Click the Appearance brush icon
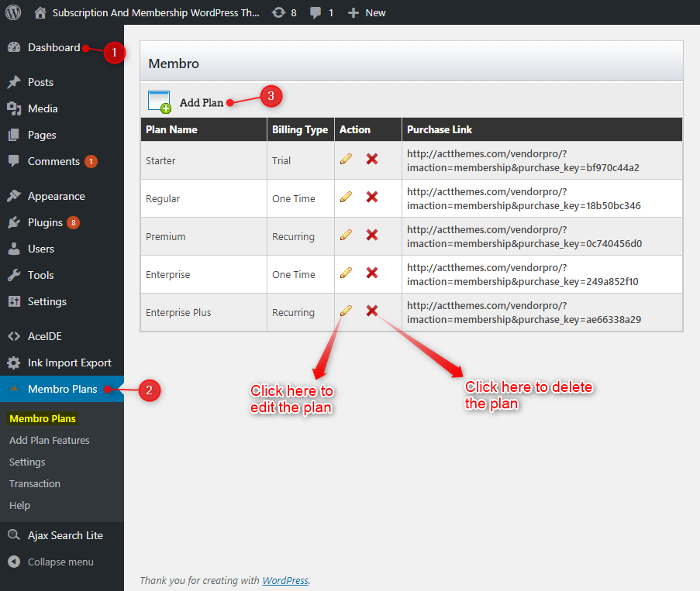The width and height of the screenshot is (700, 591). [14, 196]
